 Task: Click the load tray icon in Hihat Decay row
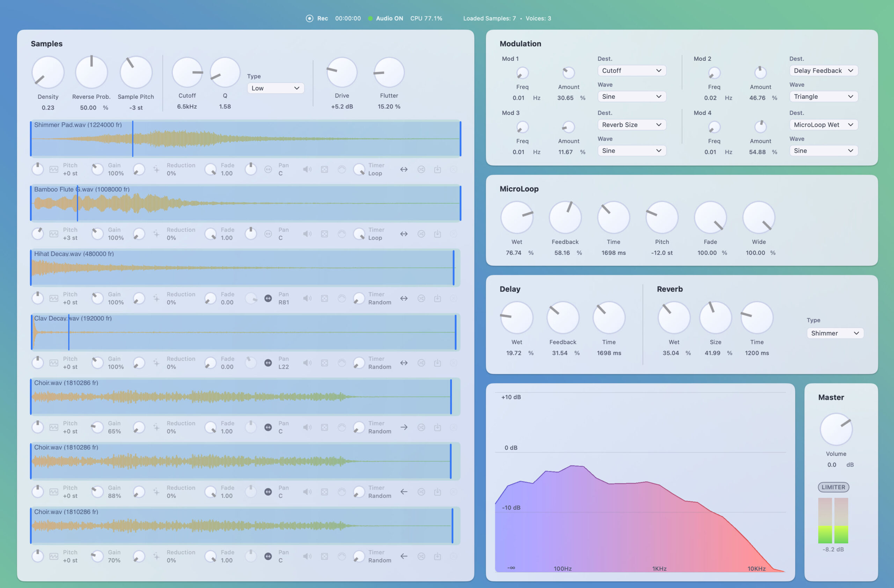pos(438,299)
